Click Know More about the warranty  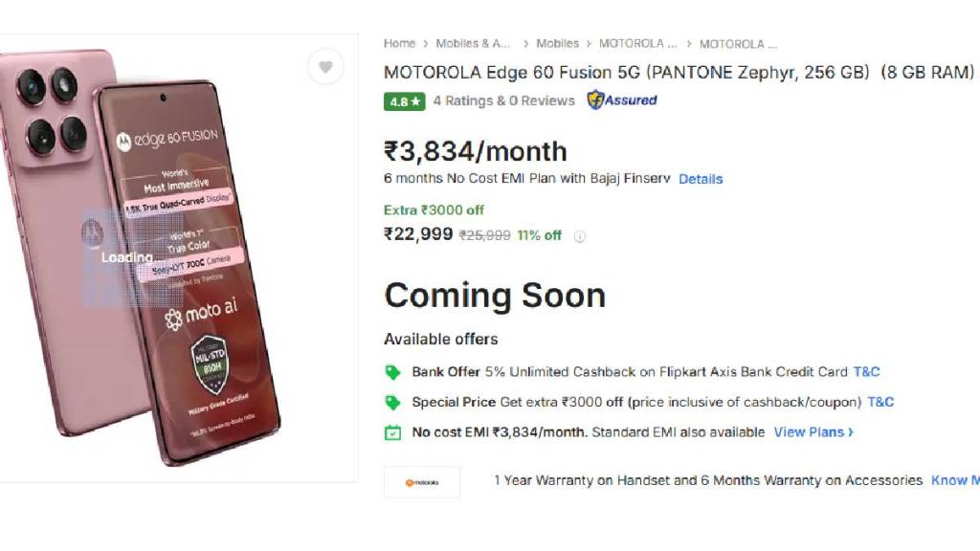point(954,480)
